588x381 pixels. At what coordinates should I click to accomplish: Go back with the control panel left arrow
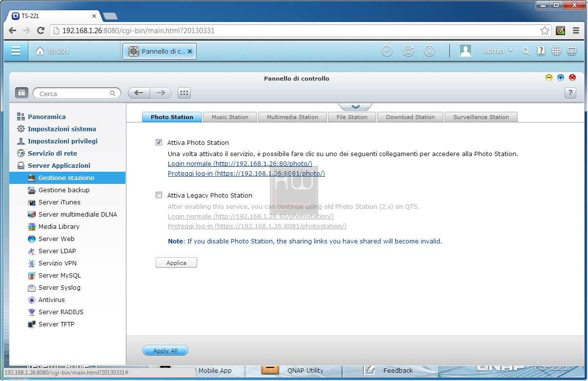tap(139, 93)
